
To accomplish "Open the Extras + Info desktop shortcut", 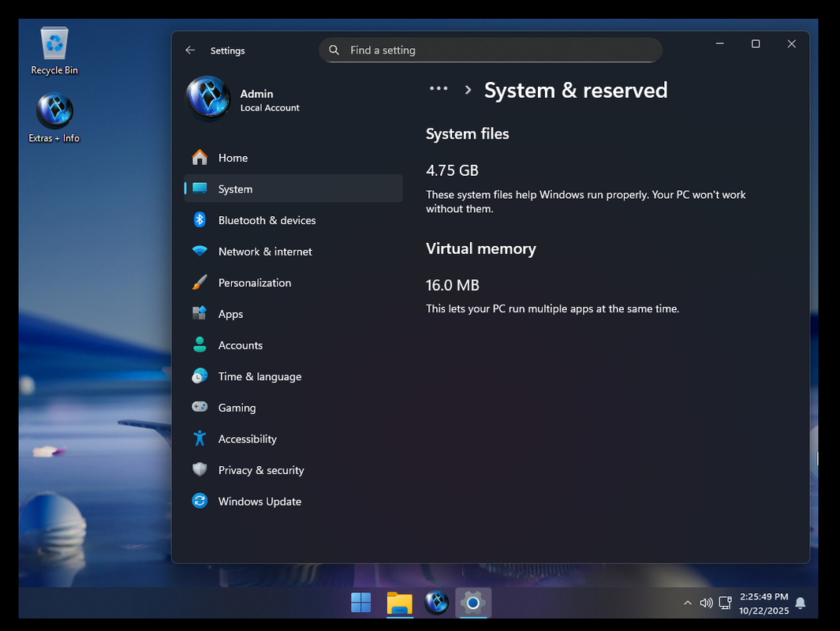I will [54, 118].
